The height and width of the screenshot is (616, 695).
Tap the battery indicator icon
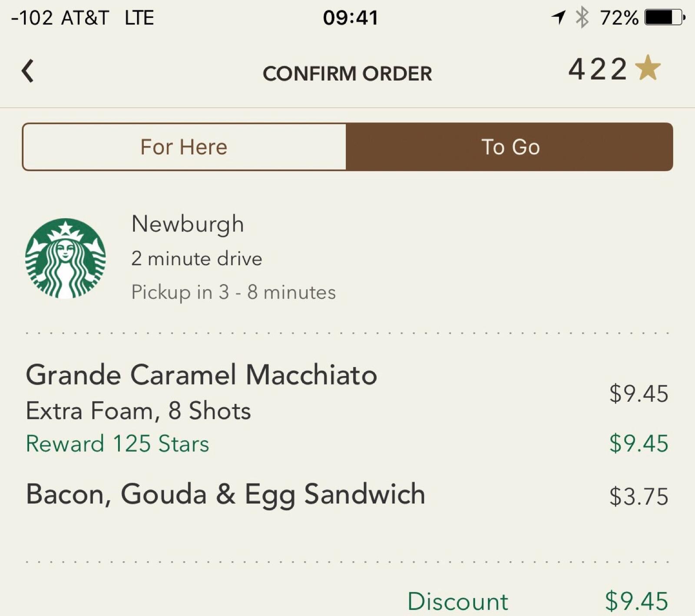[x=665, y=18]
